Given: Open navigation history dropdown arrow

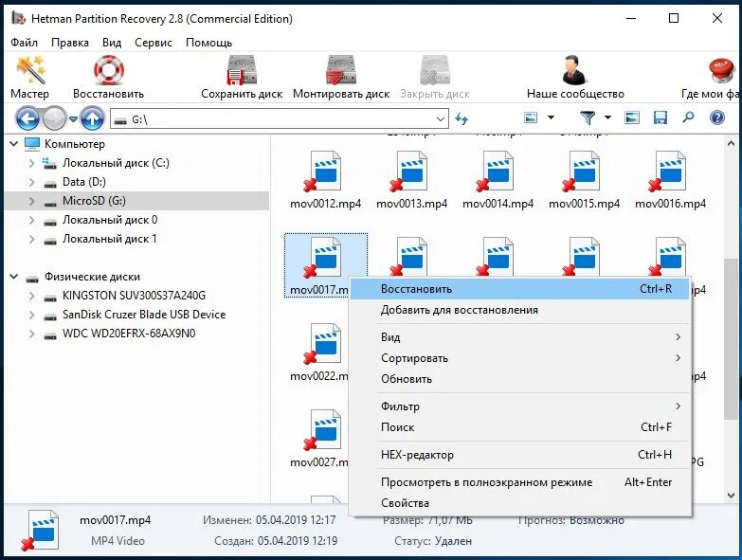Looking at the screenshot, I should click(x=73, y=118).
